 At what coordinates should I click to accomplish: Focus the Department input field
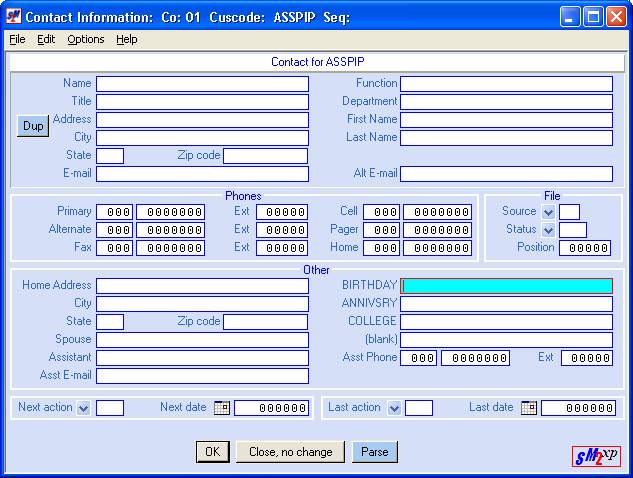(506, 102)
